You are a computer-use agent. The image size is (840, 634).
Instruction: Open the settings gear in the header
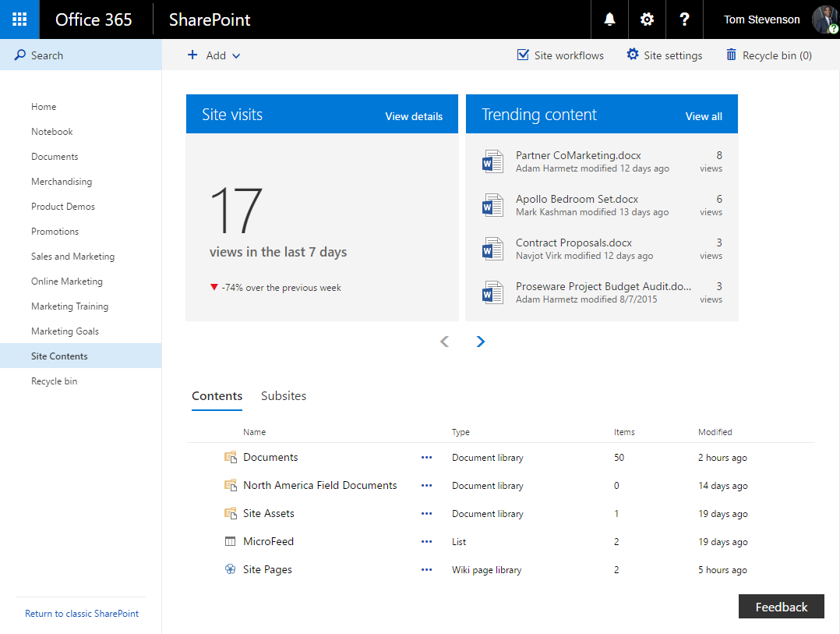[x=647, y=19]
